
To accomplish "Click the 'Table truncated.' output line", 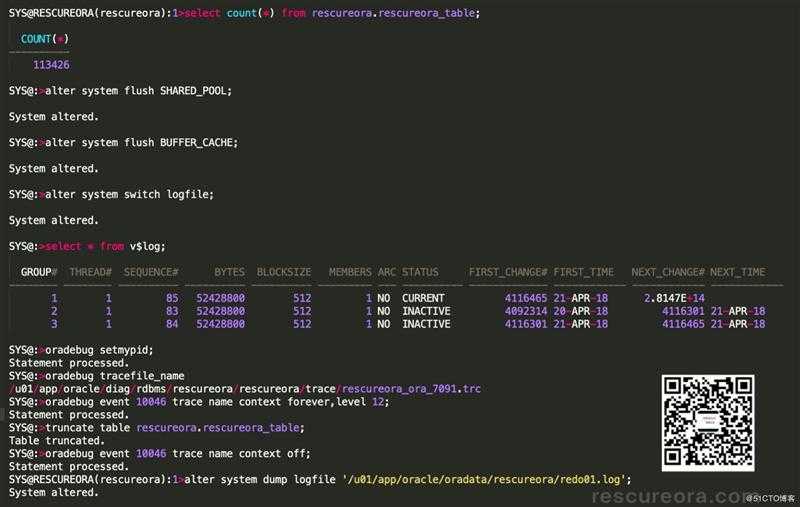I will click(57, 441).
